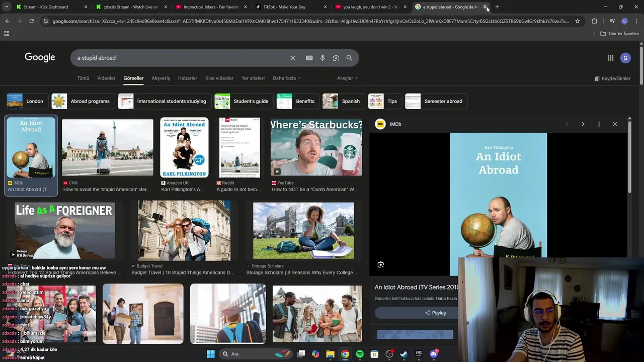Switch to the Kısa videolar tab

coord(219,78)
